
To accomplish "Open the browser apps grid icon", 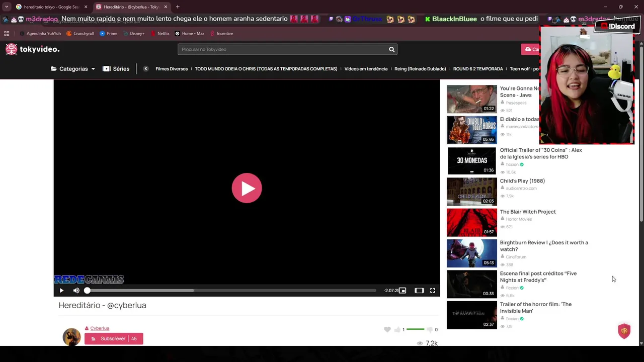I will click(x=7, y=34).
